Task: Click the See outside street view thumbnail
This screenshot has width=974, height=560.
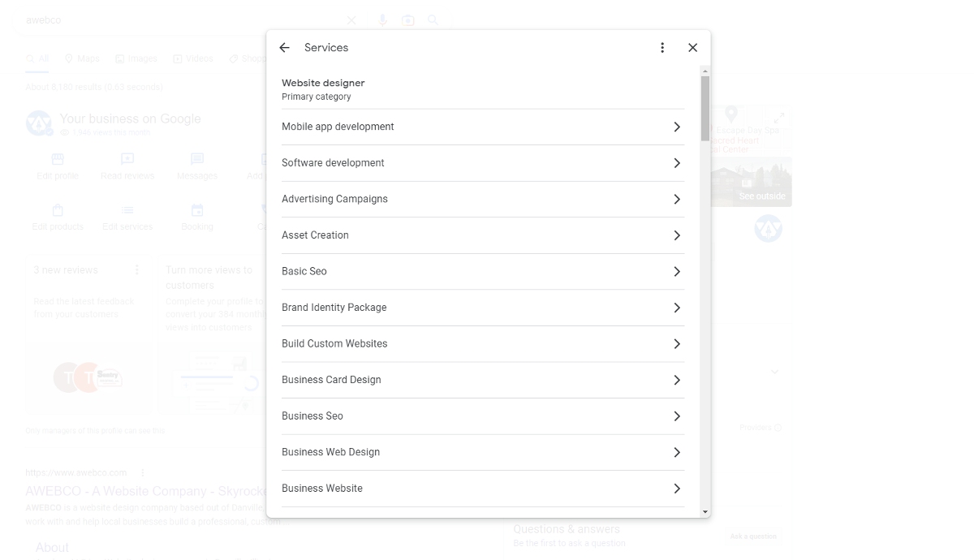Action: point(752,182)
